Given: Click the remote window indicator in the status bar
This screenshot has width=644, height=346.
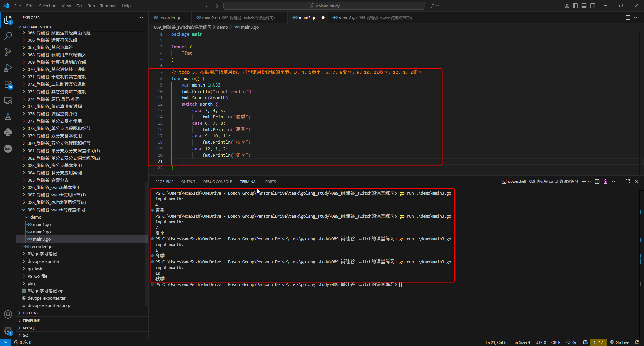Looking at the screenshot, I should pos(6,342).
